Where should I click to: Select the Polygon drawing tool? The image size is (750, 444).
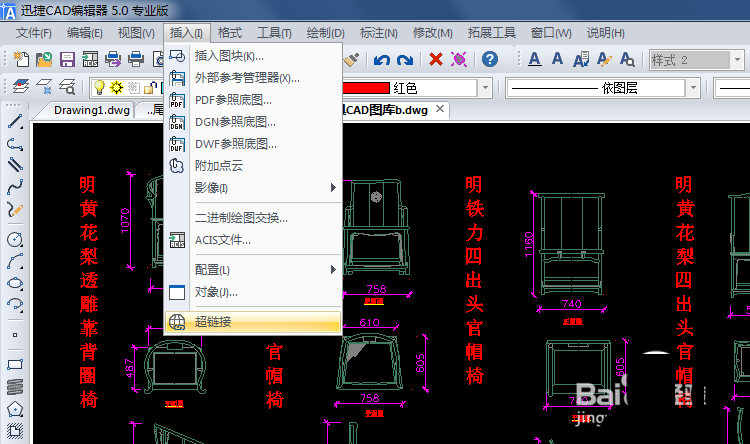(x=15, y=409)
